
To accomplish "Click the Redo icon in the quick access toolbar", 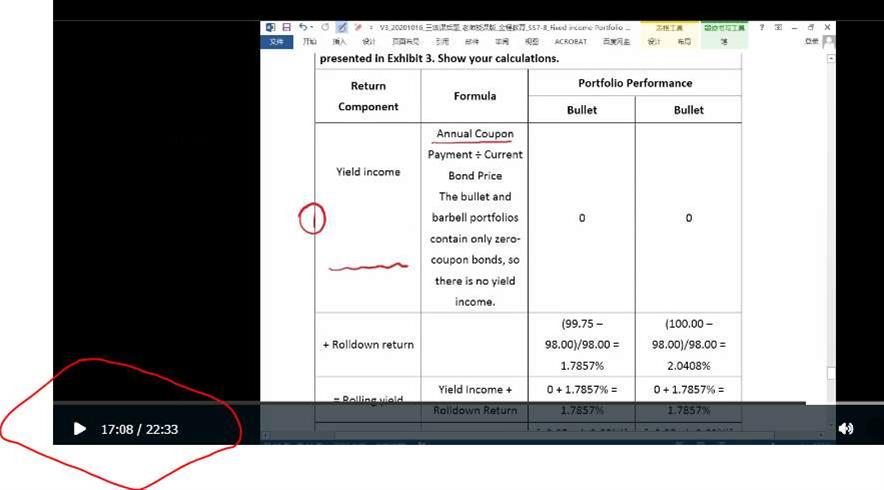I will point(324,27).
